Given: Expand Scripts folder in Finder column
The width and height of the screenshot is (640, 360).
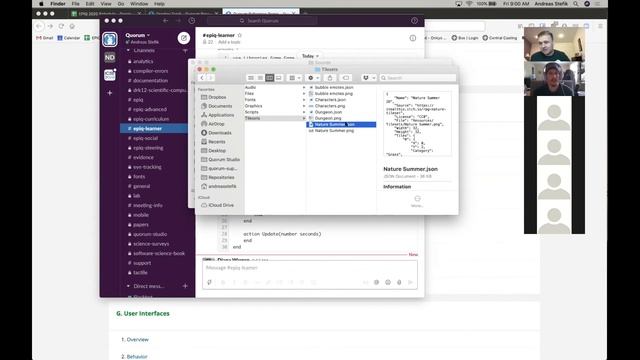Looking at the screenshot, I should click(x=304, y=112).
